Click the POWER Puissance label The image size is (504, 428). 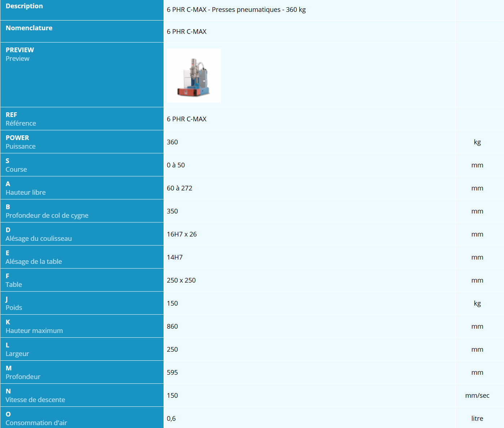21,142
